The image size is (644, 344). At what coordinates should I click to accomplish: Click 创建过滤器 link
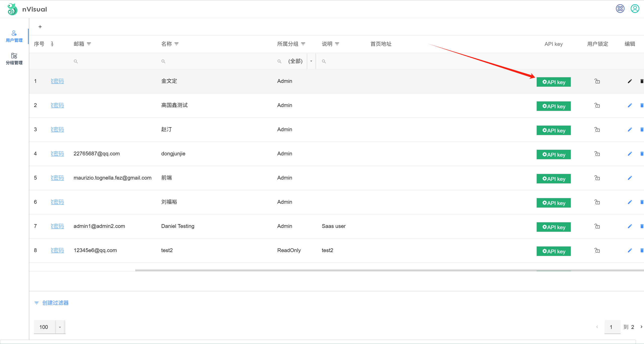point(55,303)
